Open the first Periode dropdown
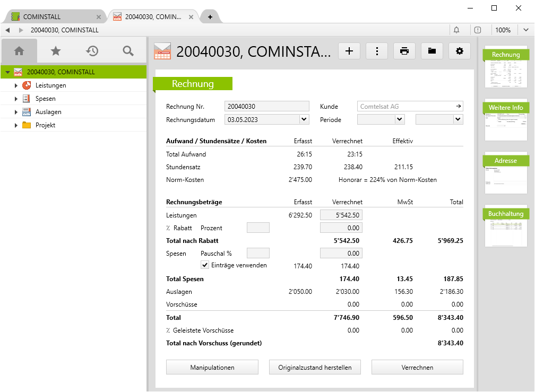The width and height of the screenshot is (535, 392). pyautogui.click(x=400, y=120)
